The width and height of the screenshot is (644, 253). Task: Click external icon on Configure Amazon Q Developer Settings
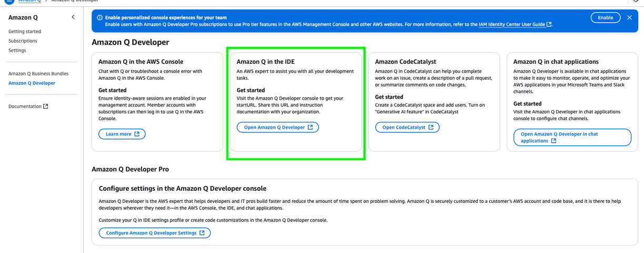click(x=202, y=233)
